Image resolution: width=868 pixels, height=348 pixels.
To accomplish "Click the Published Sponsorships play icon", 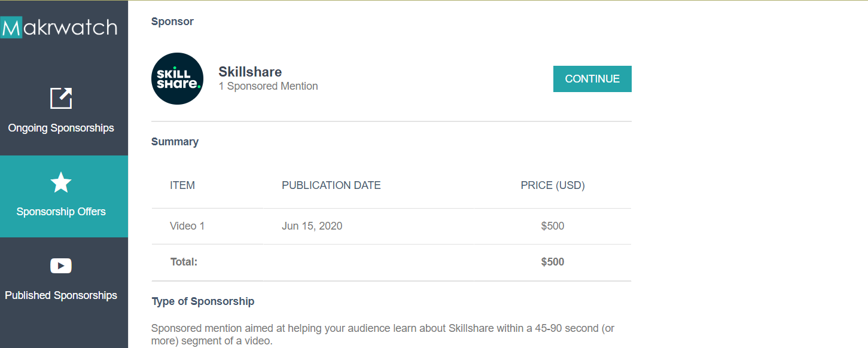I will click(x=61, y=265).
